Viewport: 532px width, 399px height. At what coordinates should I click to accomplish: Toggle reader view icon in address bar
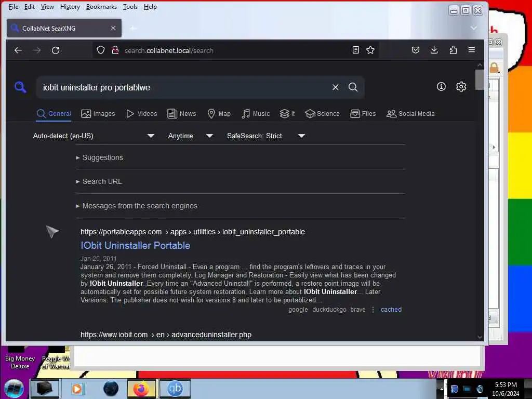pyautogui.click(x=355, y=50)
